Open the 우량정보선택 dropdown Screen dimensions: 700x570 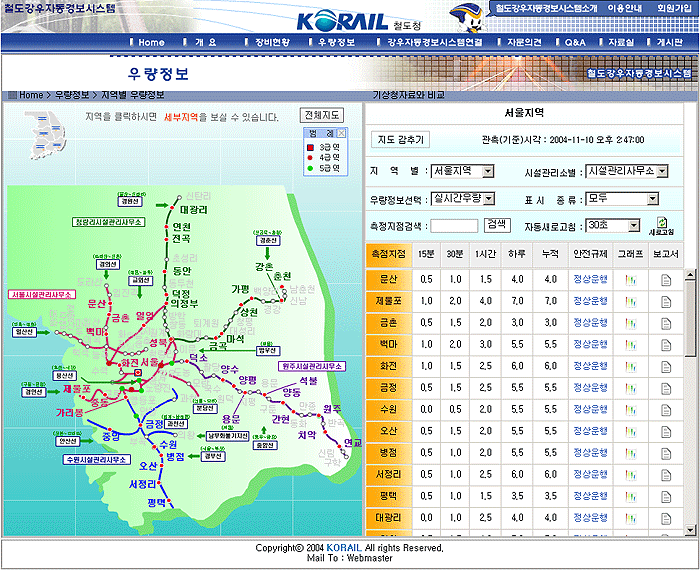click(x=488, y=199)
